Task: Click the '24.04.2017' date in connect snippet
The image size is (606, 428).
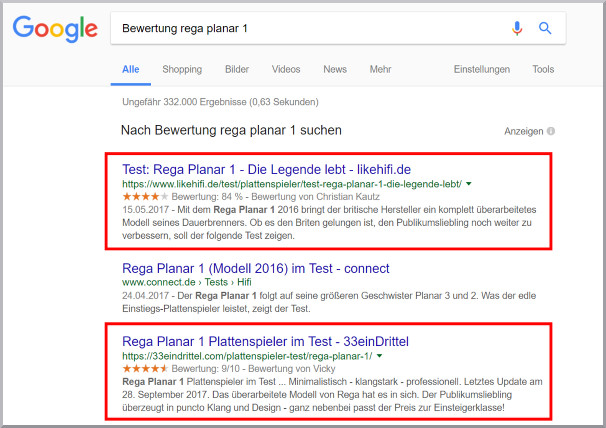Action: [x=145, y=296]
